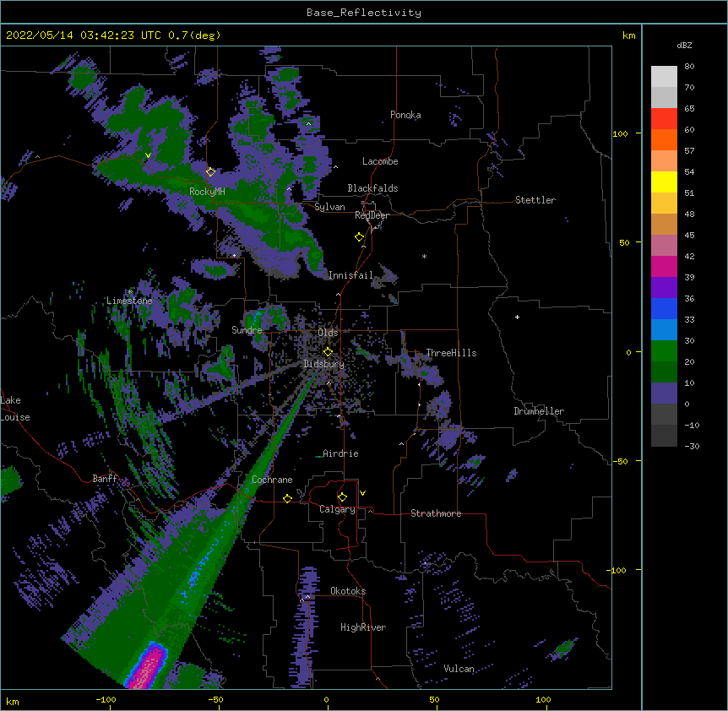
Task: Click the Sundre town label
Action: [247, 330]
